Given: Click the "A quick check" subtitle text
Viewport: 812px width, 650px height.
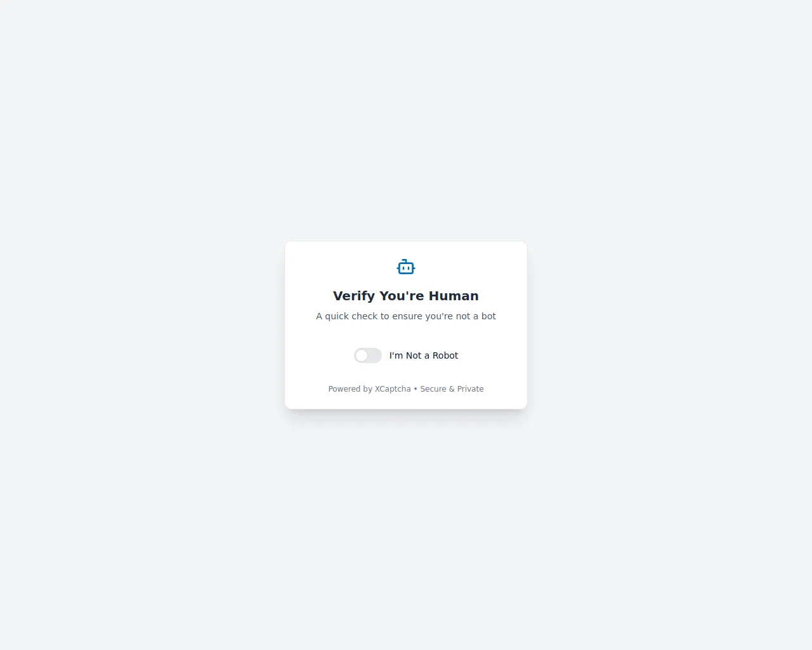Looking at the screenshot, I should (x=406, y=316).
